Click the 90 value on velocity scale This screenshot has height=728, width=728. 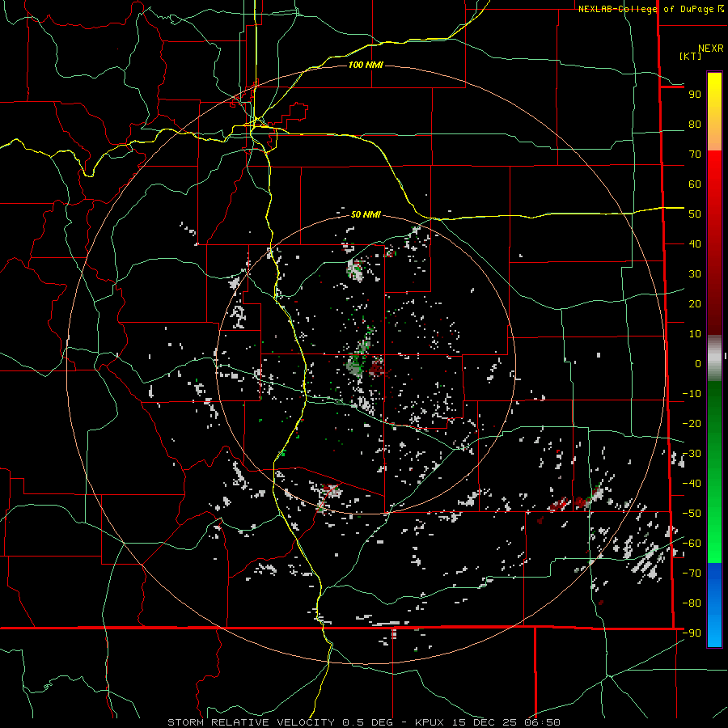pos(695,95)
